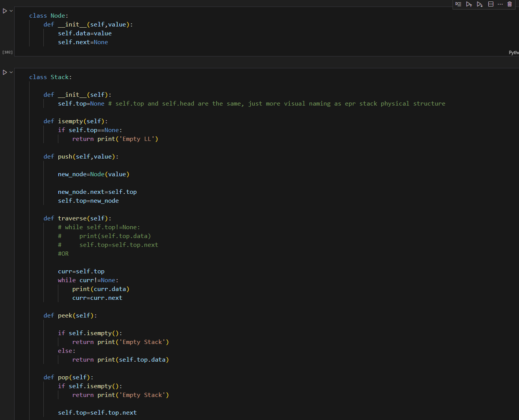The height and width of the screenshot is (420, 519).
Task: Run the Stack class cell
Action: coord(4,72)
